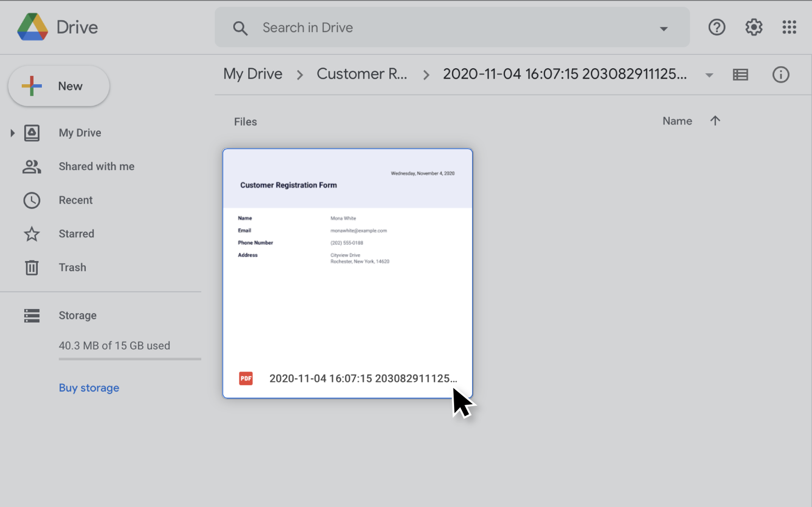Click the Buy storage link

point(89,388)
